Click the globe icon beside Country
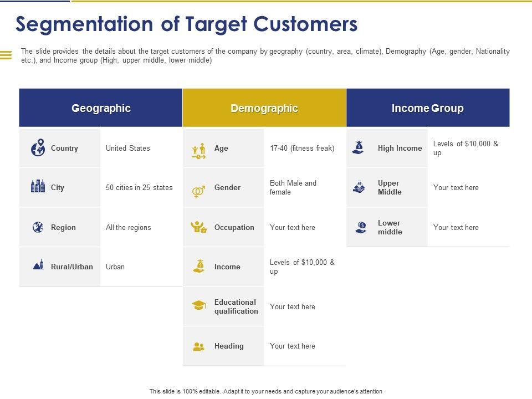Image resolution: width=532 pixels, height=399 pixels. [x=38, y=149]
